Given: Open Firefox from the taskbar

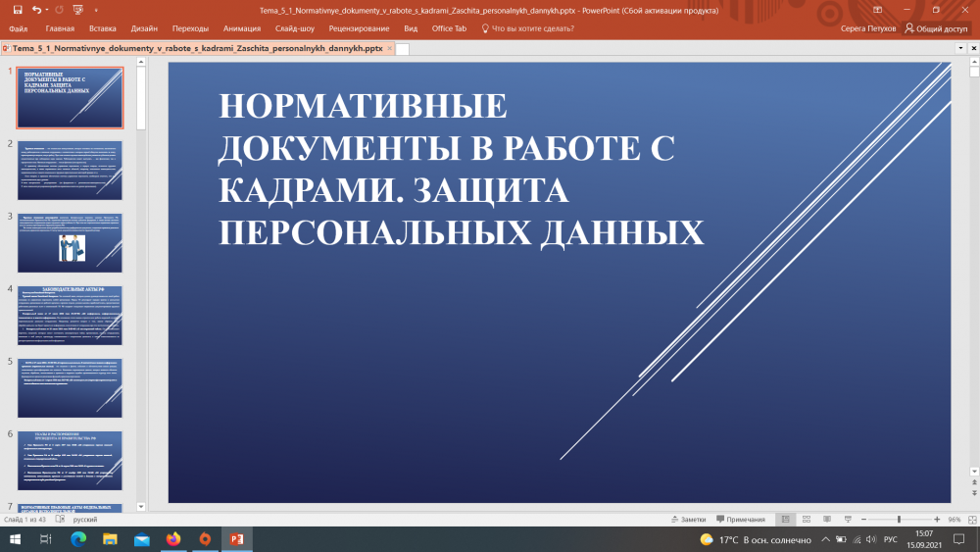Looking at the screenshot, I should (x=173, y=539).
